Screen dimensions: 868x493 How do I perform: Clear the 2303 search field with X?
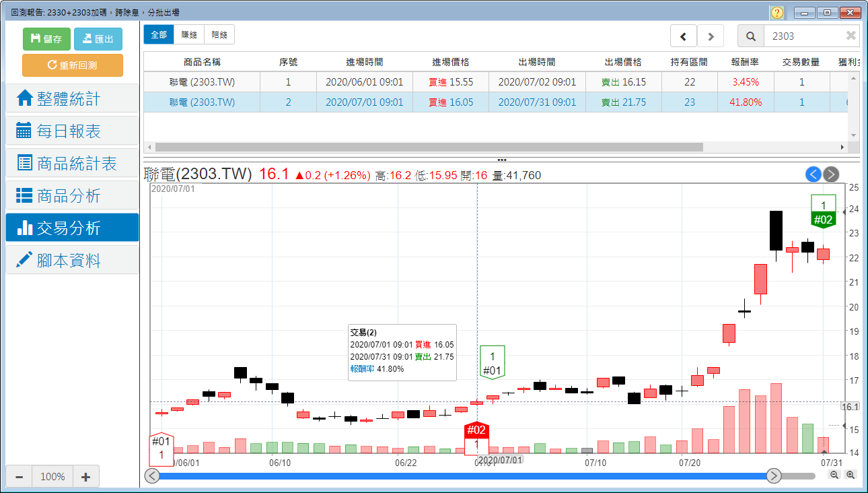[x=851, y=36]
